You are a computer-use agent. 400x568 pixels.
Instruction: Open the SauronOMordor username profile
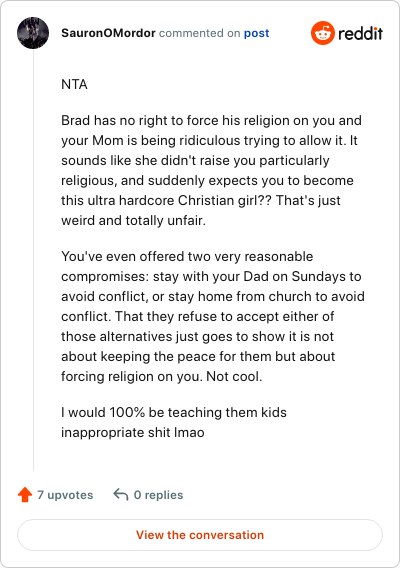[108, 33]
